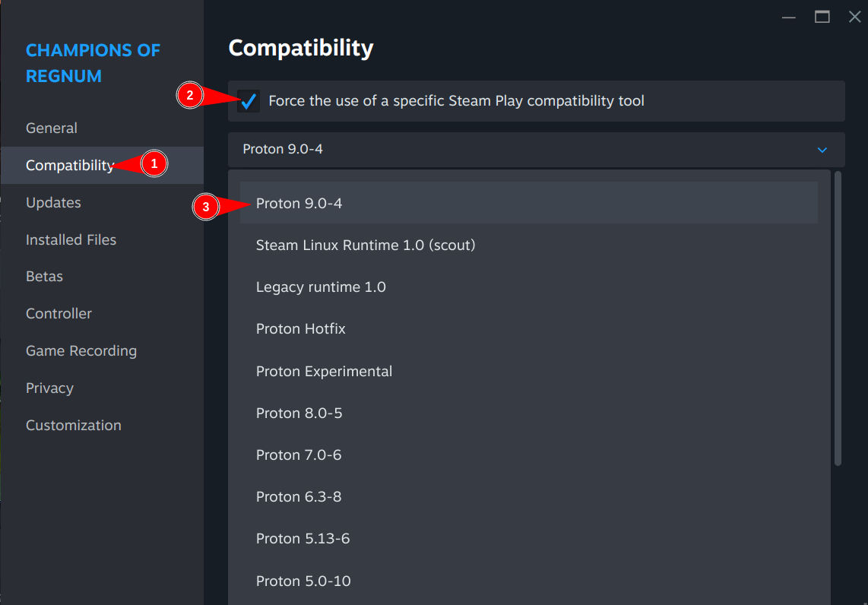Click the dropdown list scrollbar

point(838,319)
